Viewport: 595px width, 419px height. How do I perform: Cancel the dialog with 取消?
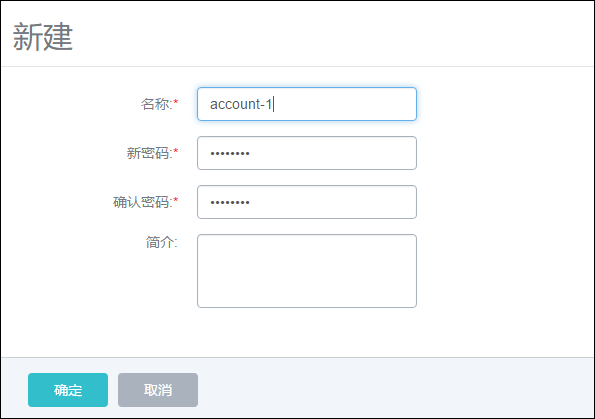click(x=158, y=390)
